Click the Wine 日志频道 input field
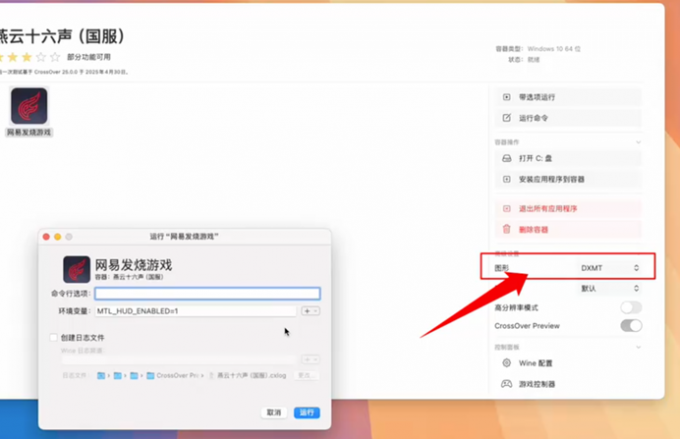Image resolution: width=680 pixels, height=439 pixels. [179, 360]
